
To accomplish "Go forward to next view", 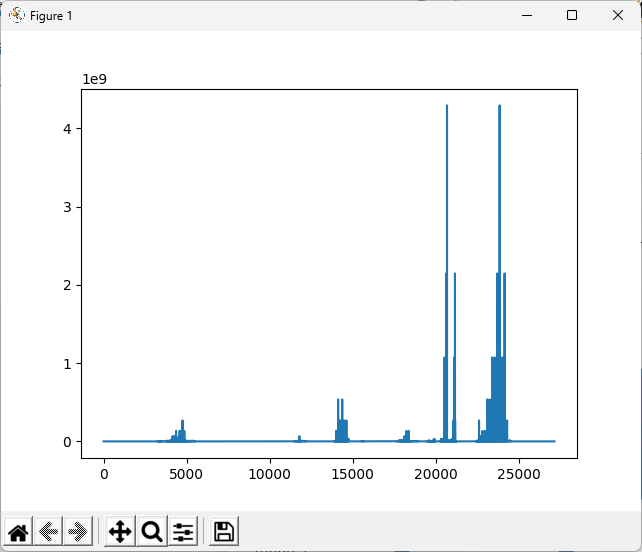I will click(77, 532).
